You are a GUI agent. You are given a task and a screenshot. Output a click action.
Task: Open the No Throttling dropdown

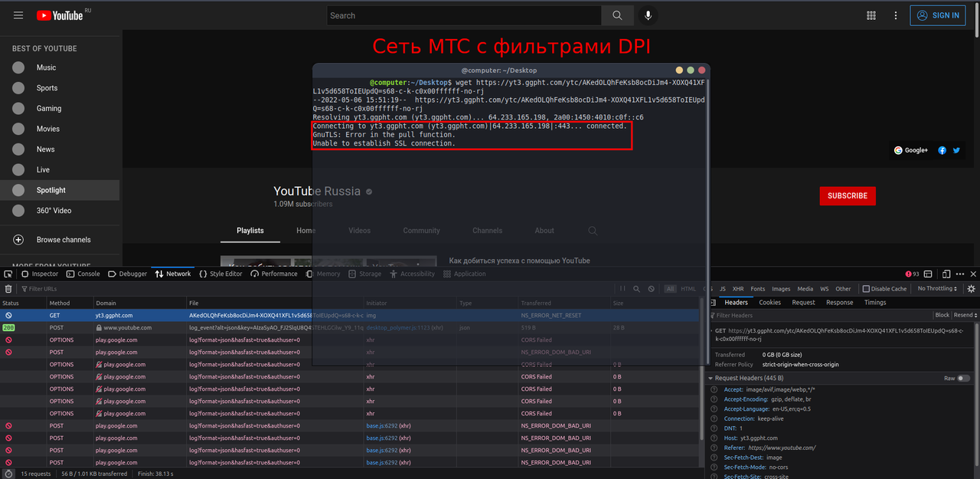click(x=938, y=289)
